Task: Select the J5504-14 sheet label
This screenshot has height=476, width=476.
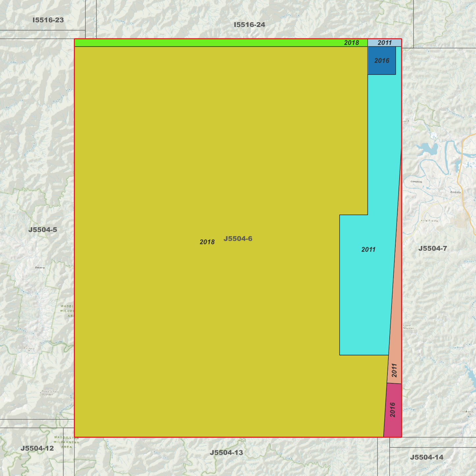Action: pyautogui.click(x=427, y=457)
